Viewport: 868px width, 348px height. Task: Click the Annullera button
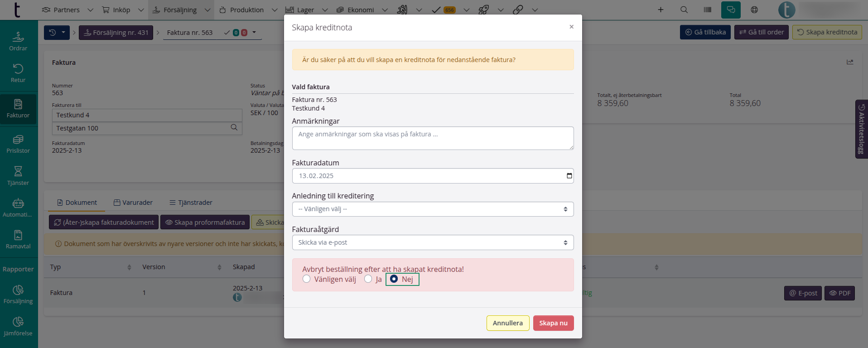click(508, 323)
